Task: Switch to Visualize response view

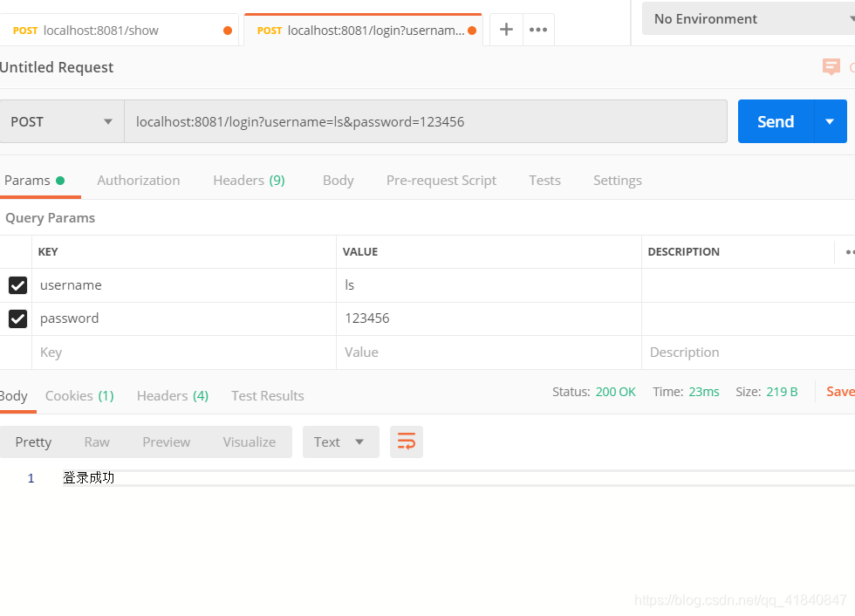Action: coord(250,442)
